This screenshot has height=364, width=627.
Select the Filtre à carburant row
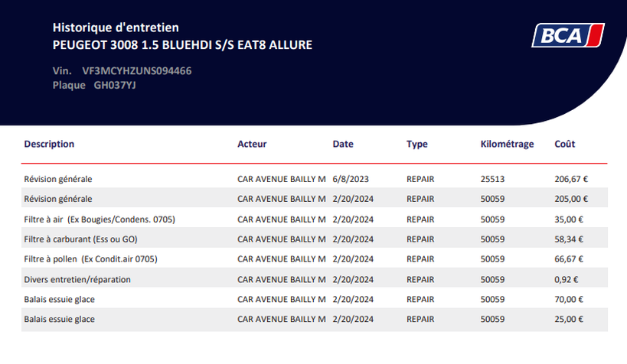click(315, 239)
